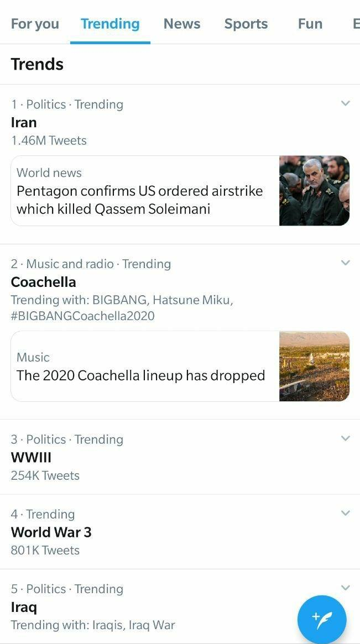Viewport: 360px width, 644px height.
Task: Read Pentagon confirms US airstrike headline
Action: 140,200
